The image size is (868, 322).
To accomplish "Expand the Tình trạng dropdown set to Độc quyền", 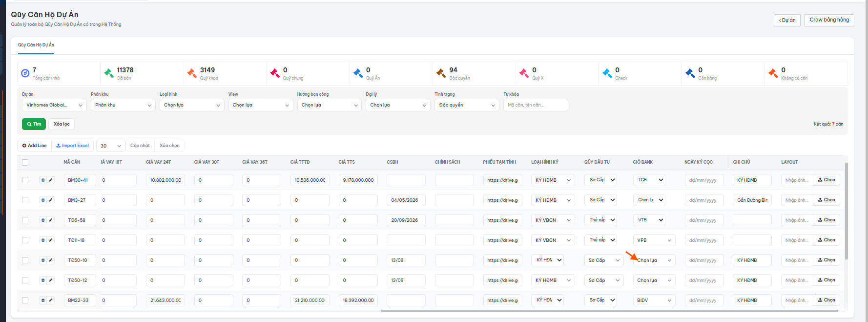I will pyautogui.click(x=467, y=105).
